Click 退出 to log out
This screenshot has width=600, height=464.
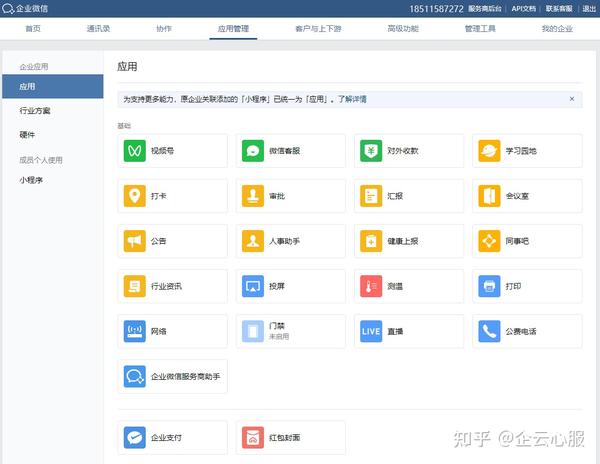tap(589, 8)
